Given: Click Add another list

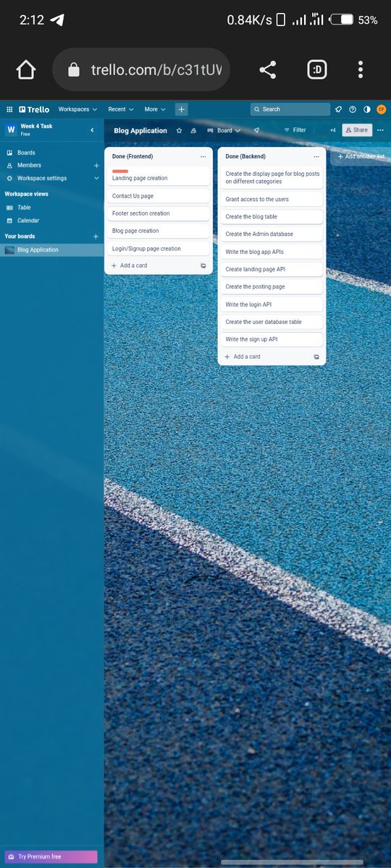Looking at the screenshot, I should click(361, 156).
